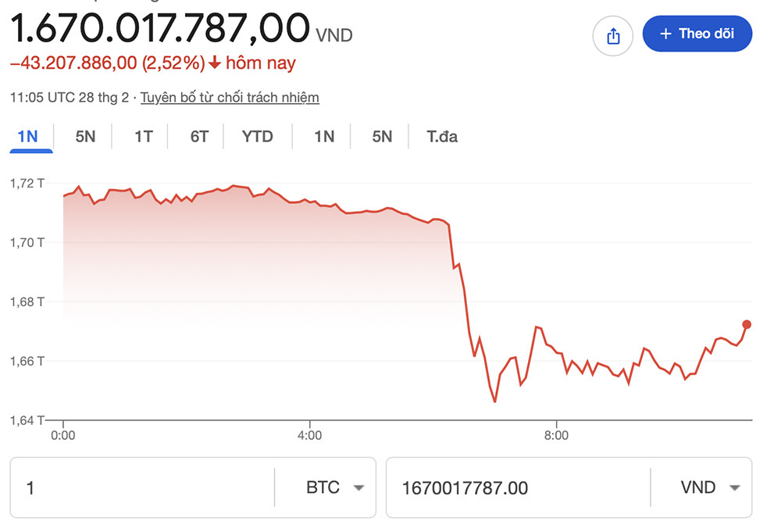Switch chart to YTD view
Screen dimensions: 781x532
click(x=258, y=136)
